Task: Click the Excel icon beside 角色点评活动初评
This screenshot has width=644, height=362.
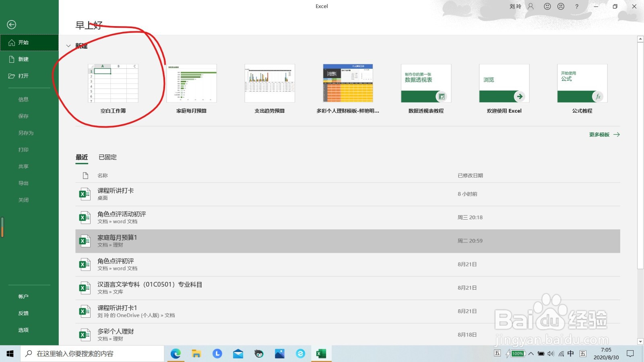Action: pos(85,218)
